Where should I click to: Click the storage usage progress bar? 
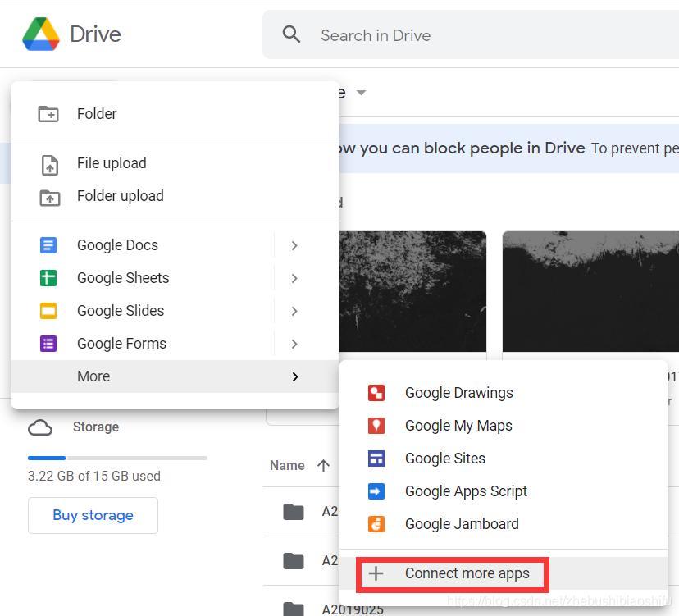click(117, 458)
